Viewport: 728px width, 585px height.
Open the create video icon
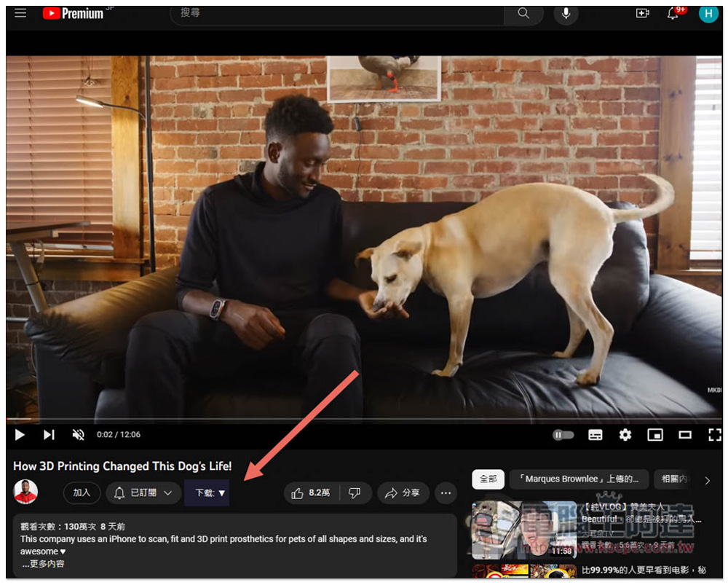[x=642, y=13]
